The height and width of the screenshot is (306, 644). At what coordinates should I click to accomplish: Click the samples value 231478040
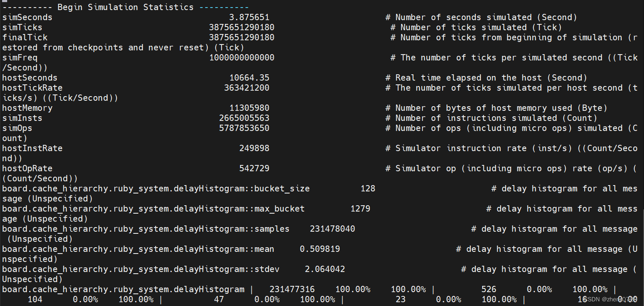[333, 229]
